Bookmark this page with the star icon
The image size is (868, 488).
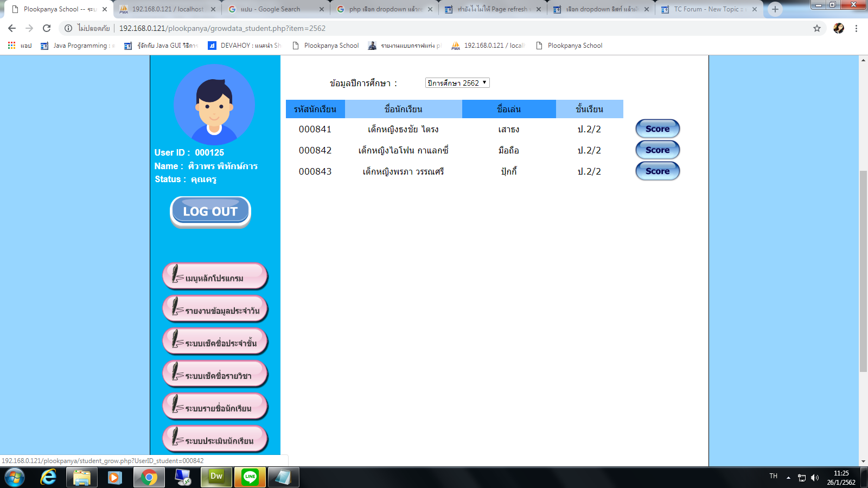pos(817,28)
